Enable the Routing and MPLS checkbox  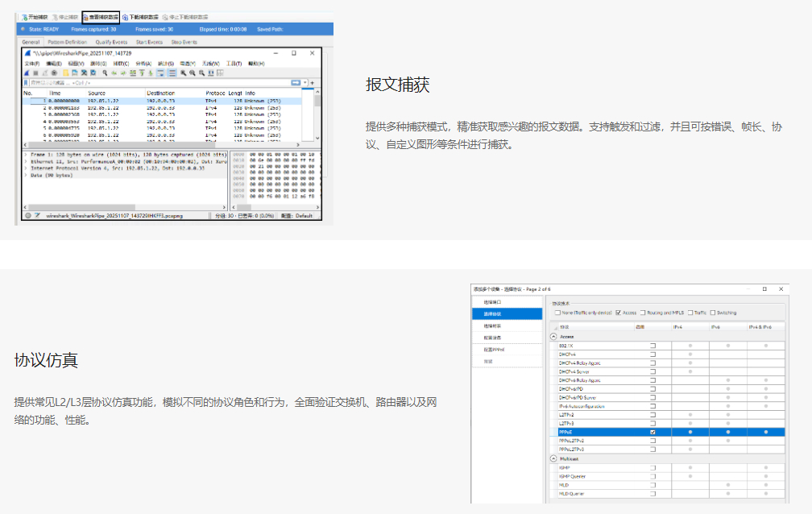644,313
